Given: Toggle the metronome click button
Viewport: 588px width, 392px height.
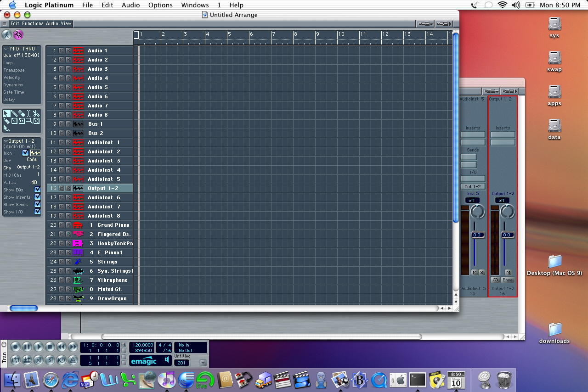Looking at the screenshot, I should [73, 360].
